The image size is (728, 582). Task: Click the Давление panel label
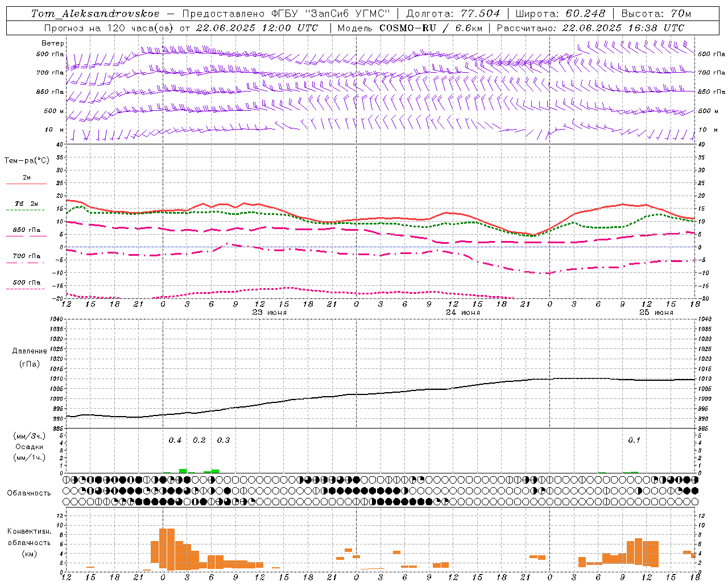30,351
